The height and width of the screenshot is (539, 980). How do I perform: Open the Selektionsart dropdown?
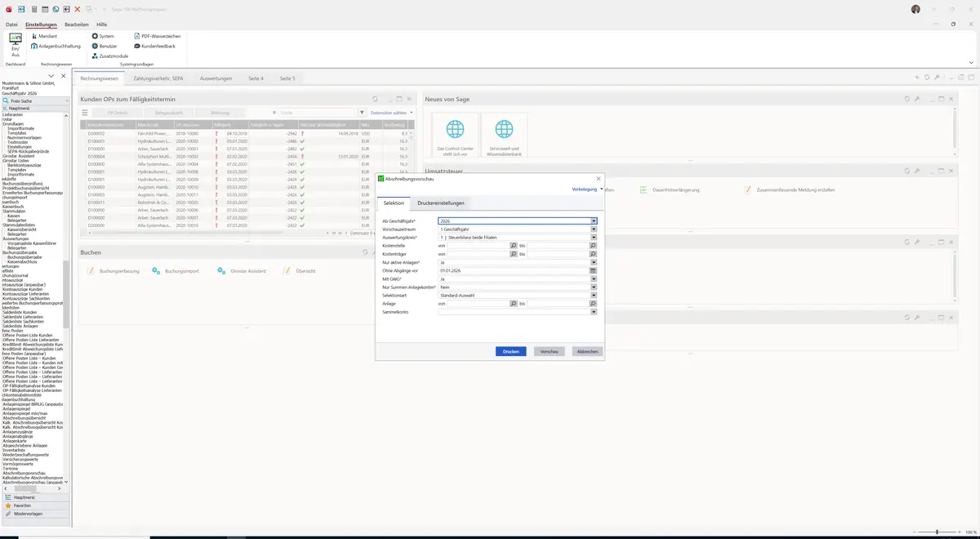[x=594, y=295]
